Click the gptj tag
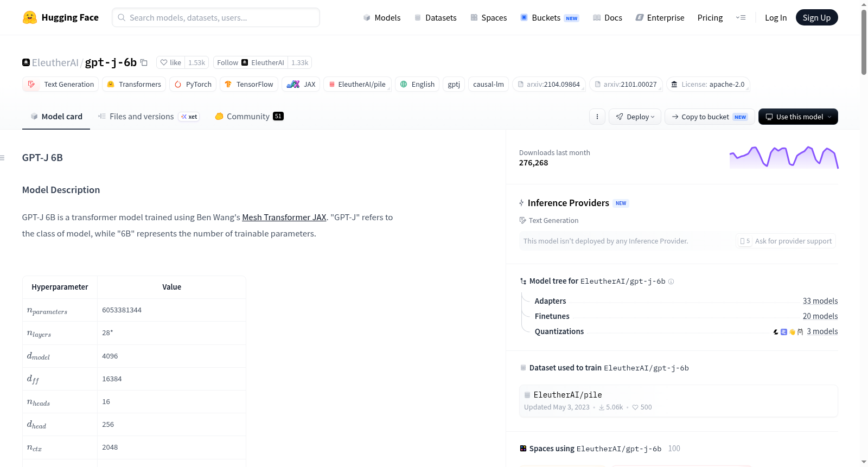This screenshot has width=868, height=467. 454,84
